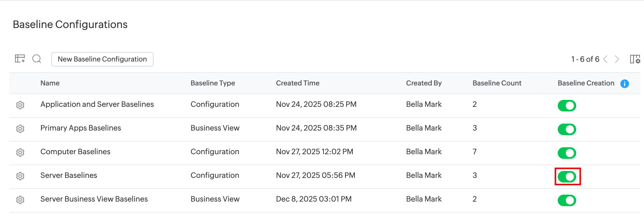Click the table view add icon
The width and height of the screenshot is (644, 216).
20,59
